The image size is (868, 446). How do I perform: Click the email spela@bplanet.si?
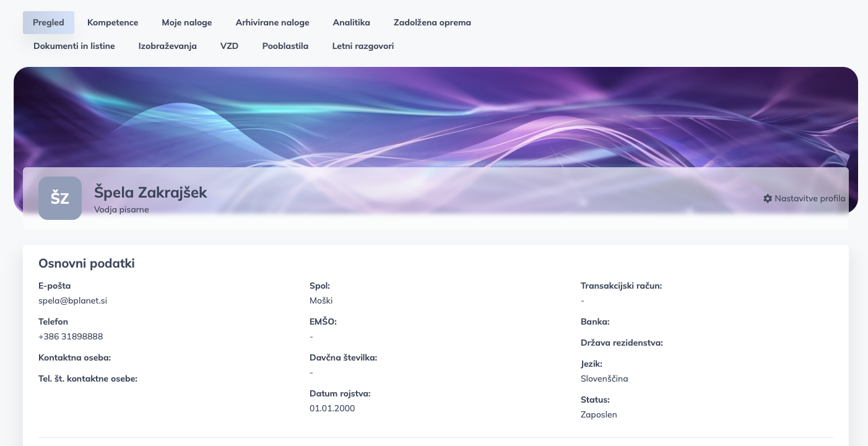pos(72,300)
